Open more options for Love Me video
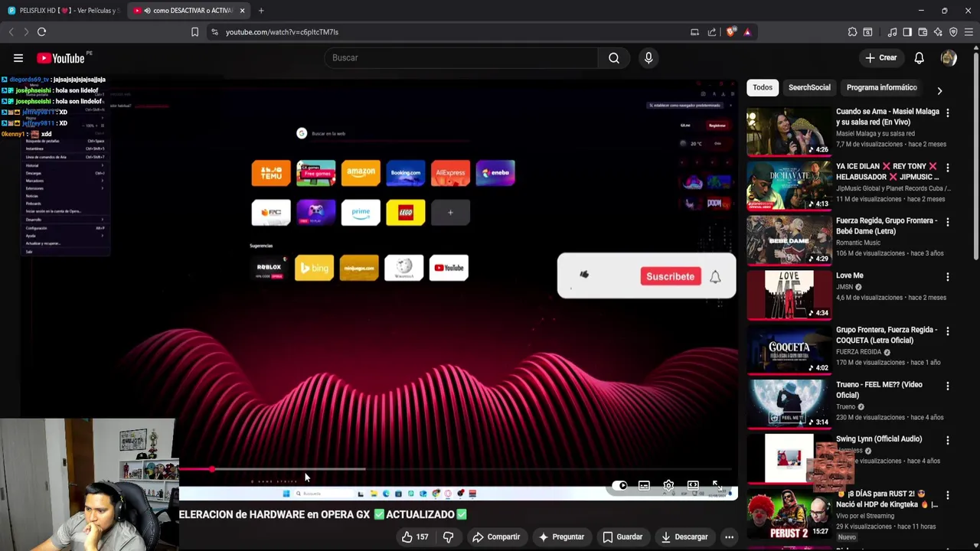 pyautogui.click(x=947, y=276)
